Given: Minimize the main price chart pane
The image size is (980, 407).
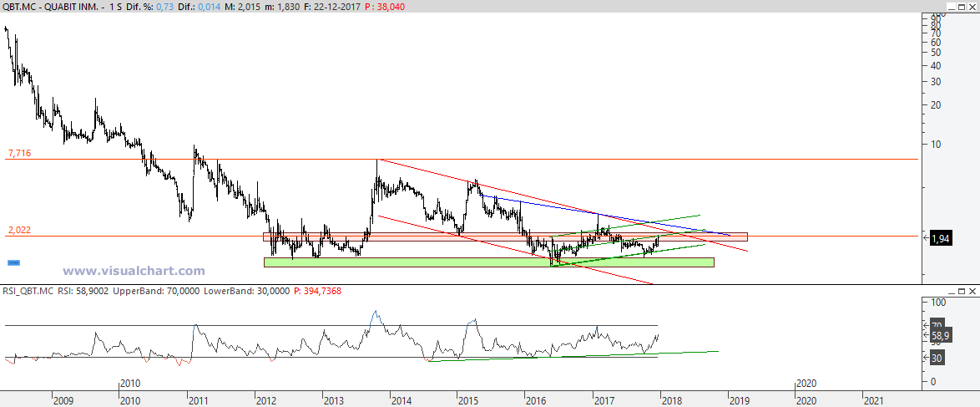Looking at the screenshot, I should (952, 6).
